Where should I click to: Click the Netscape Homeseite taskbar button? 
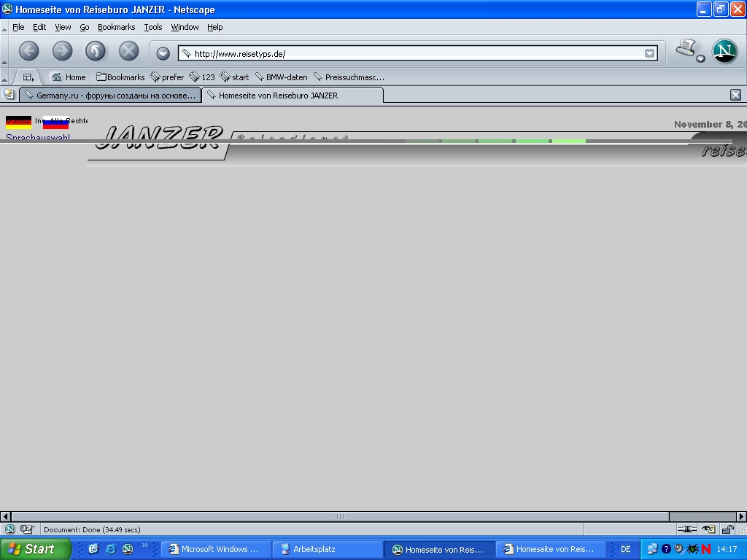440,549
